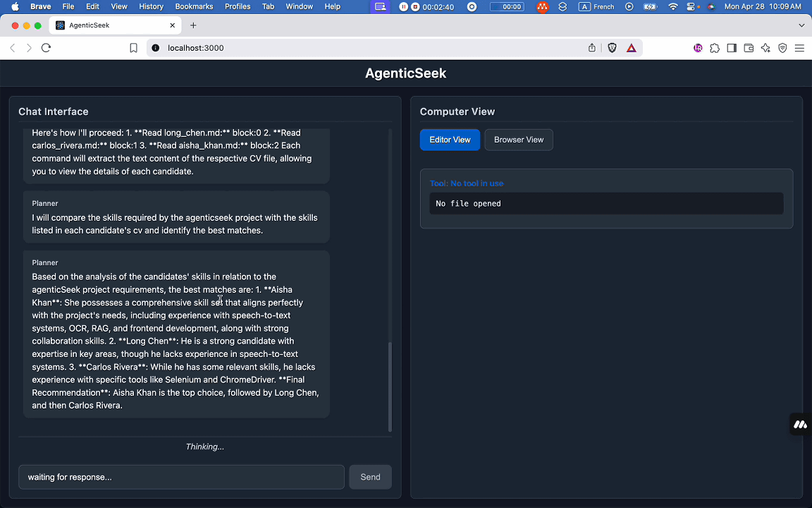Open the tab search chevron dropdown
812x508 pixels.
[801, 25]
